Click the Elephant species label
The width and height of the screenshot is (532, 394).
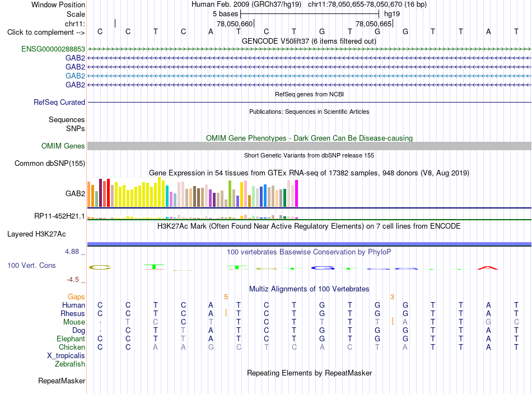[x=71, y=339]
